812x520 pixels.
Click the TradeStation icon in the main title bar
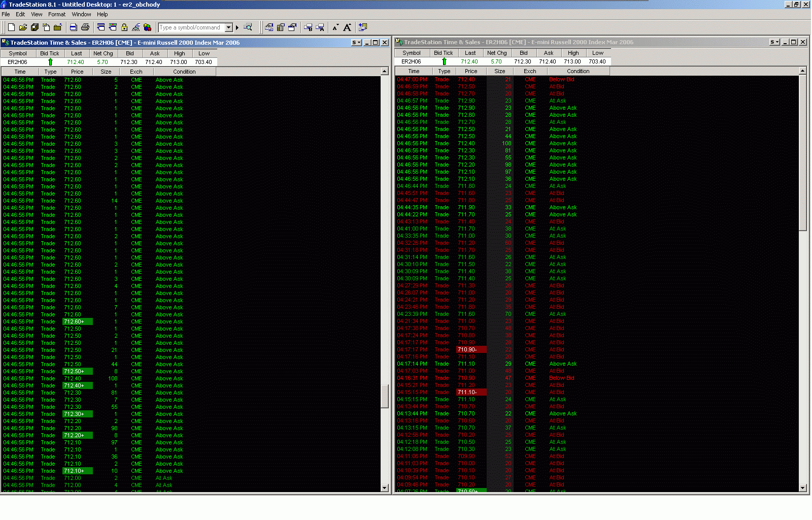point(4,5)
